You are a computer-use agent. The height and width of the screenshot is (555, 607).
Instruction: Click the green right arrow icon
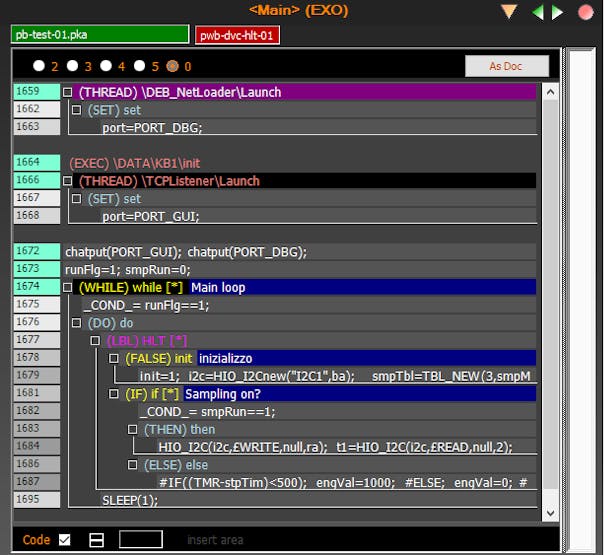[557, 12]
